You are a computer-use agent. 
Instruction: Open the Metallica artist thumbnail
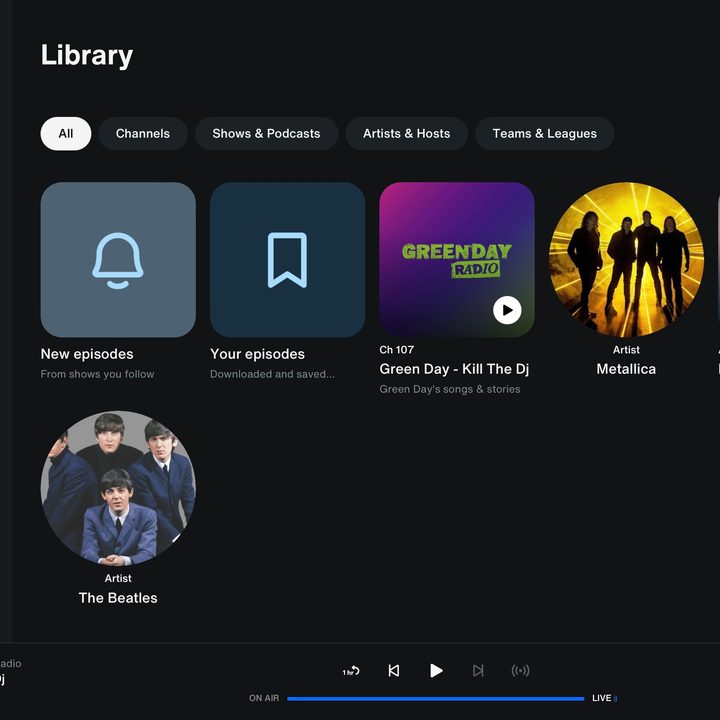tap(626, 260)
